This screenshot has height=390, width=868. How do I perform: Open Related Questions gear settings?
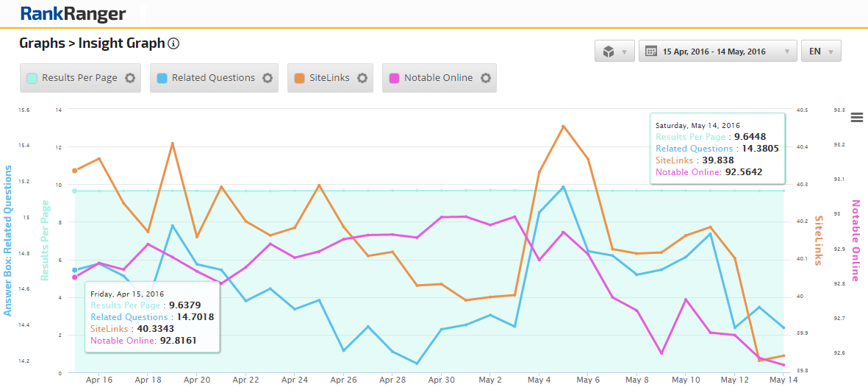tap(268, 78)
